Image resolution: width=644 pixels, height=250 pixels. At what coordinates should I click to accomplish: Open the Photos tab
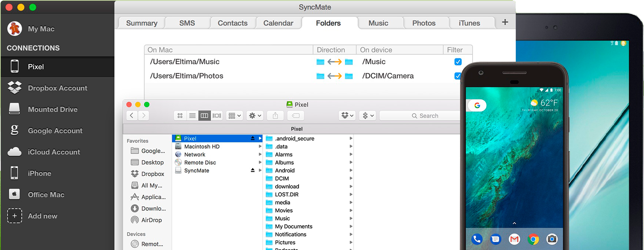pyautogui.click(x=424, y=23)
